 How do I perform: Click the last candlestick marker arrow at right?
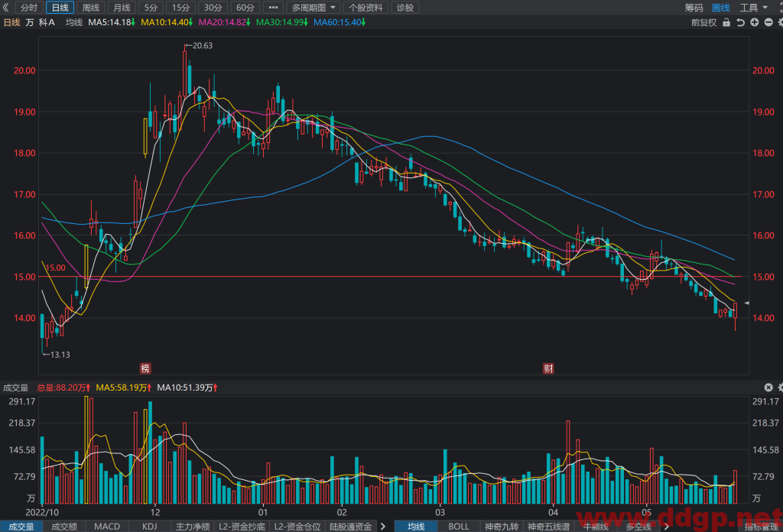point(746,303)
